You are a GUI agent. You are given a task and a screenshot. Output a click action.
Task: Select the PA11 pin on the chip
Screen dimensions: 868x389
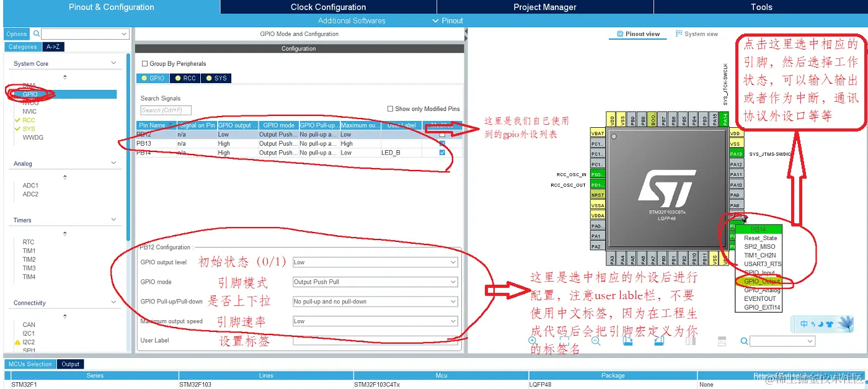click(x=736, y=174)
